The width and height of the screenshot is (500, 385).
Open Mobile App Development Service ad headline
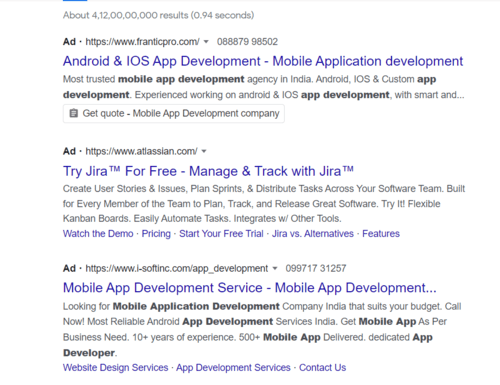pyautogui.click(x=250, y=288)
